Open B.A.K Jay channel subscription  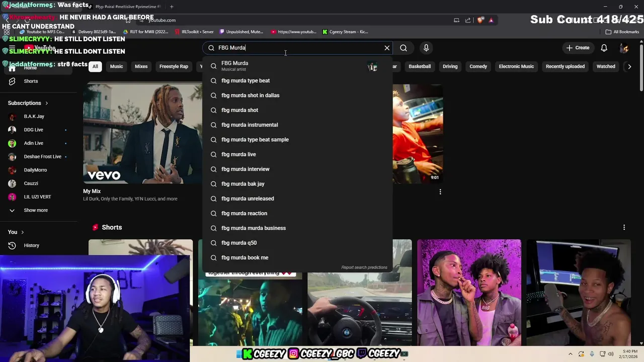point(34,116)
